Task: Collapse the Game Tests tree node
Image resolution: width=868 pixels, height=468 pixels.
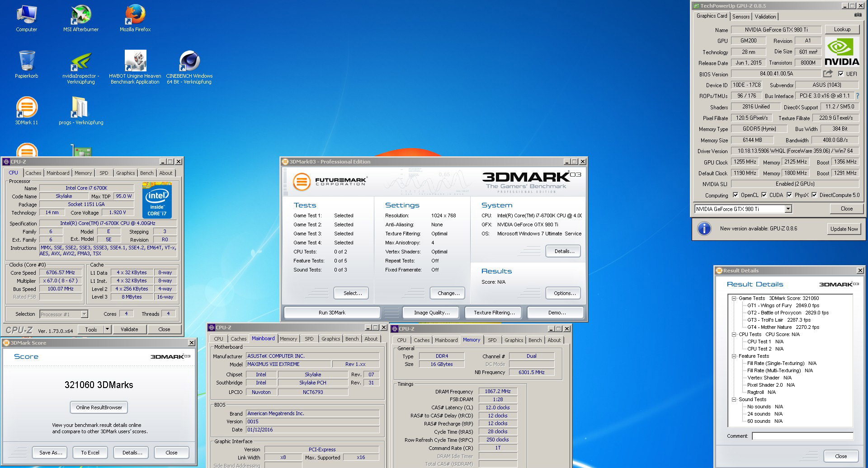Action: tap(734, 298)
